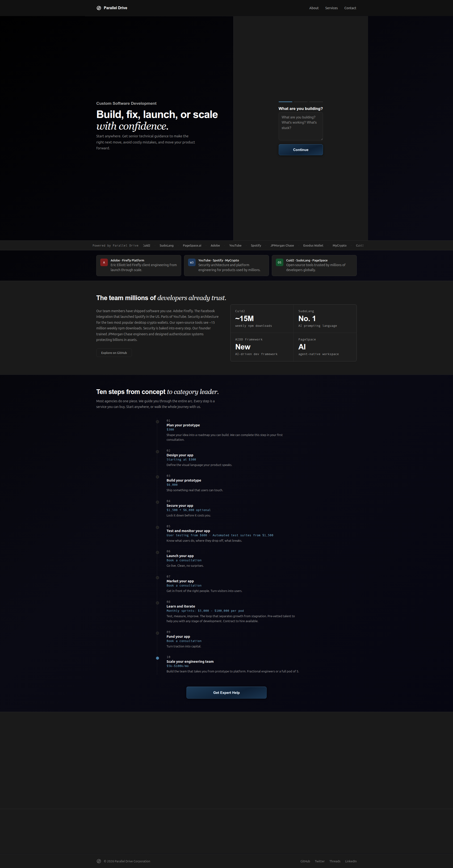Click the Parallel Drive logo icon in header

tap(99, 8)
